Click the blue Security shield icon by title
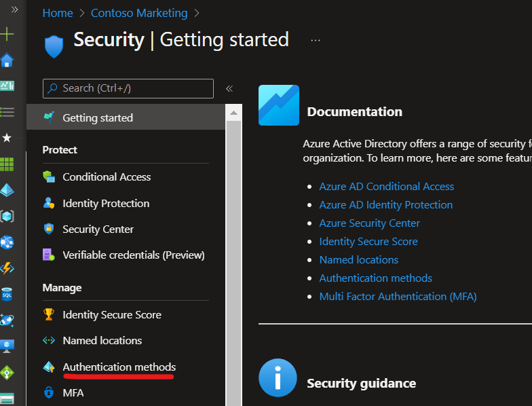 (54, 46)
